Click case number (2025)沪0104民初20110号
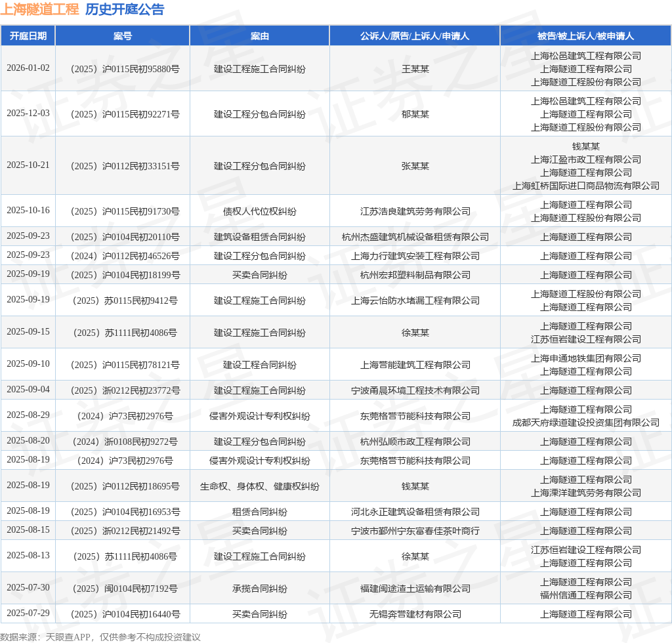This screenshot has width=672, height=643. pos(125,237)
